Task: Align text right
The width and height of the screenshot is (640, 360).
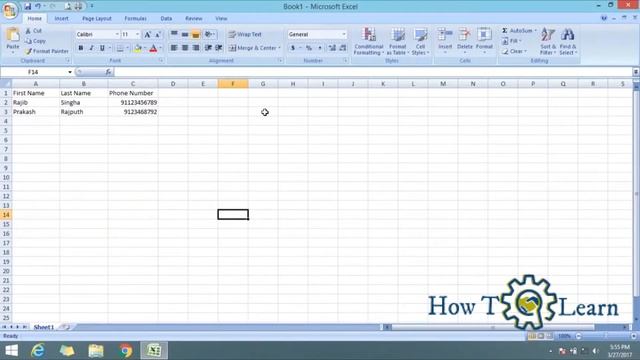Action: pyautogui.click(x=196, y=48)
